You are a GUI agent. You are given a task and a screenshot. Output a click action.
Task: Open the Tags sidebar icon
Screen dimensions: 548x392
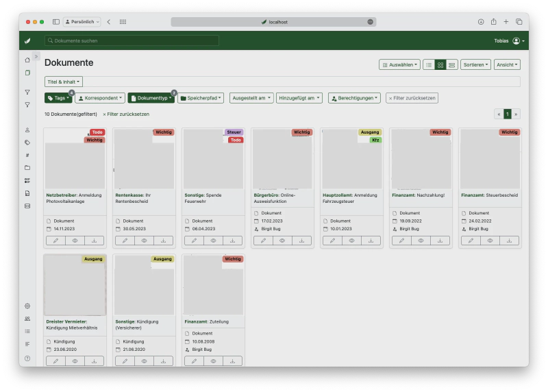point(27,143)
